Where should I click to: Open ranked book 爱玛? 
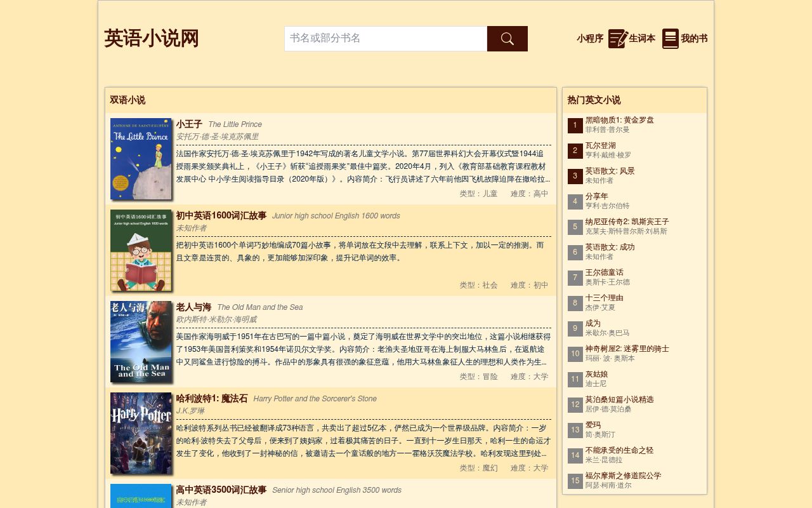pyautogui.click(x=593, y=425)
